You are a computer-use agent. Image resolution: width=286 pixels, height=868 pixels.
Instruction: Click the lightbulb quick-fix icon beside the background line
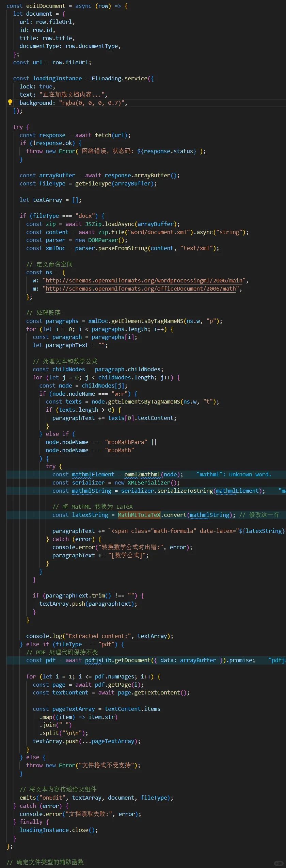[x=10, y=102]
